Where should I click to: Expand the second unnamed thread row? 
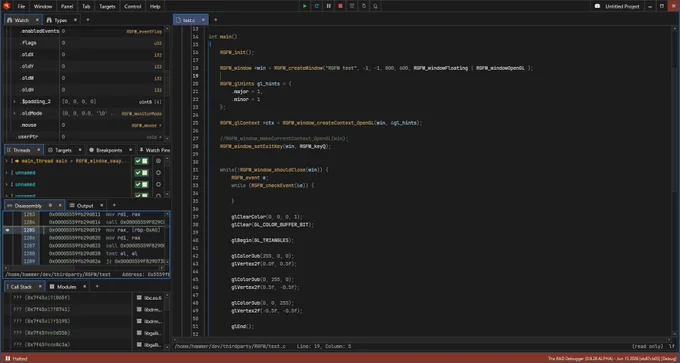[6, 184]
